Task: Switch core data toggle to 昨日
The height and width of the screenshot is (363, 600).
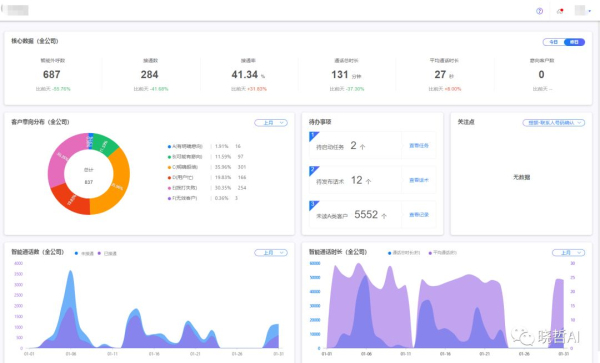Action: click(574, 42)
